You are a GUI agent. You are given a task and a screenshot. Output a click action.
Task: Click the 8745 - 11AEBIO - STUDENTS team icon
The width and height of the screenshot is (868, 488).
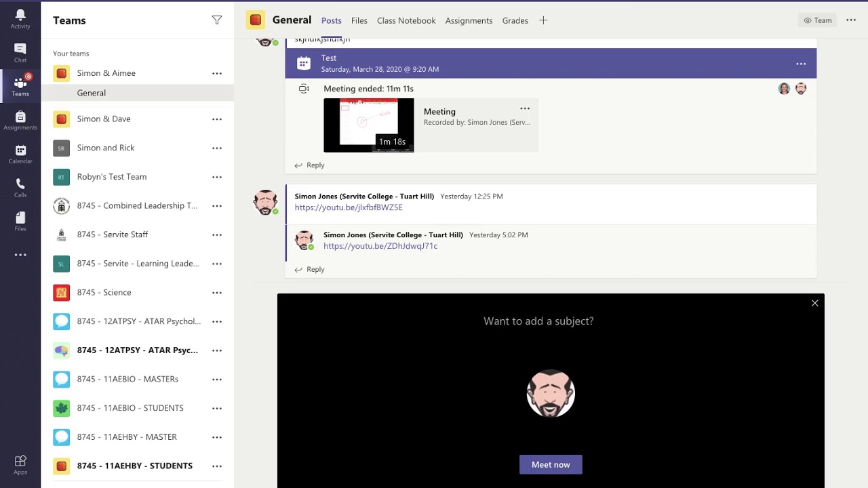[x=61, y=408]
